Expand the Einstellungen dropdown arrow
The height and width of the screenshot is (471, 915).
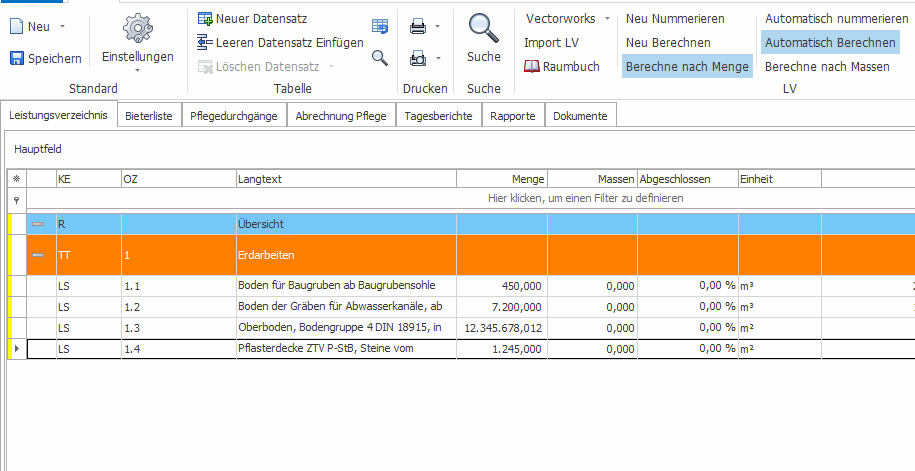tap(138, 71)
